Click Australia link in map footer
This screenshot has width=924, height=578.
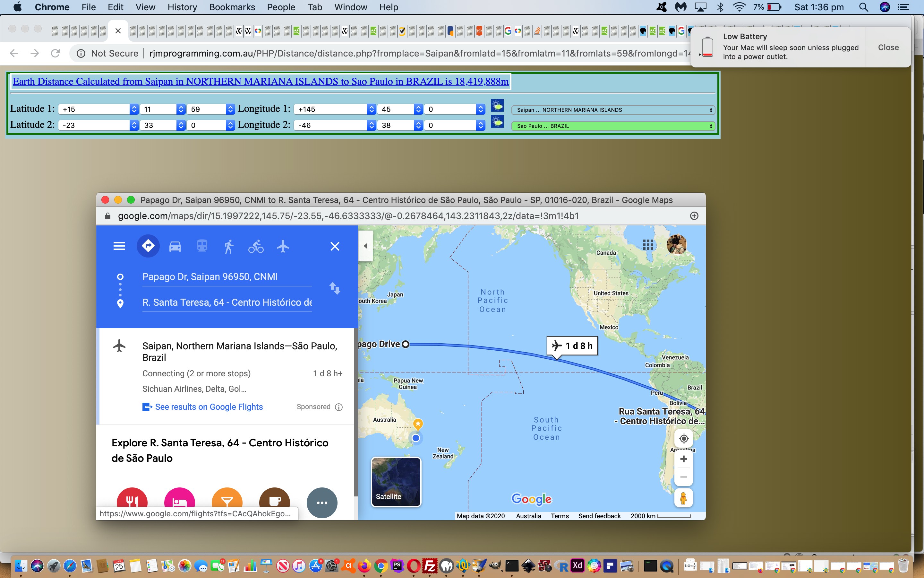[x=528, y=516]
